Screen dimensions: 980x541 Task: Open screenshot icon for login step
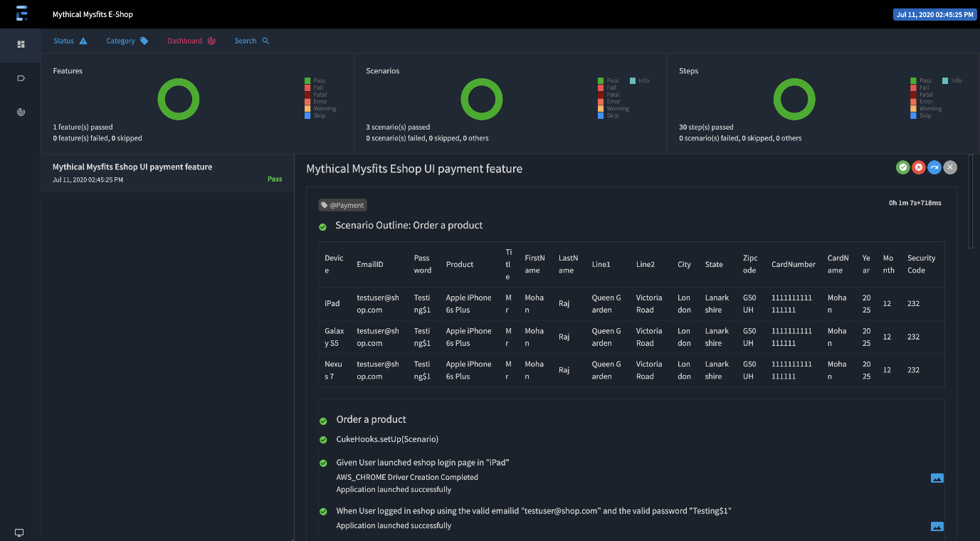click(937, 527)
